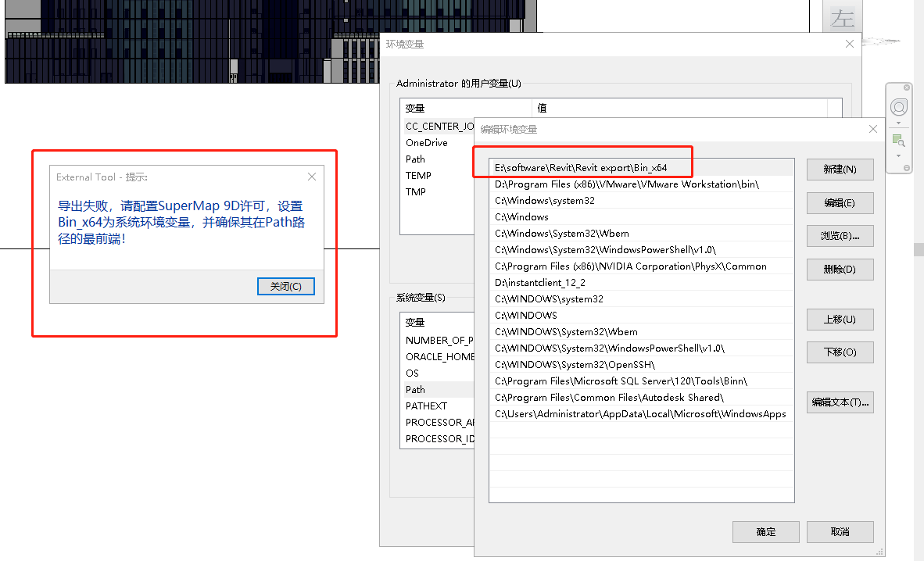Expand the steering wheel dropdown arrow

[x=898, y=123]
